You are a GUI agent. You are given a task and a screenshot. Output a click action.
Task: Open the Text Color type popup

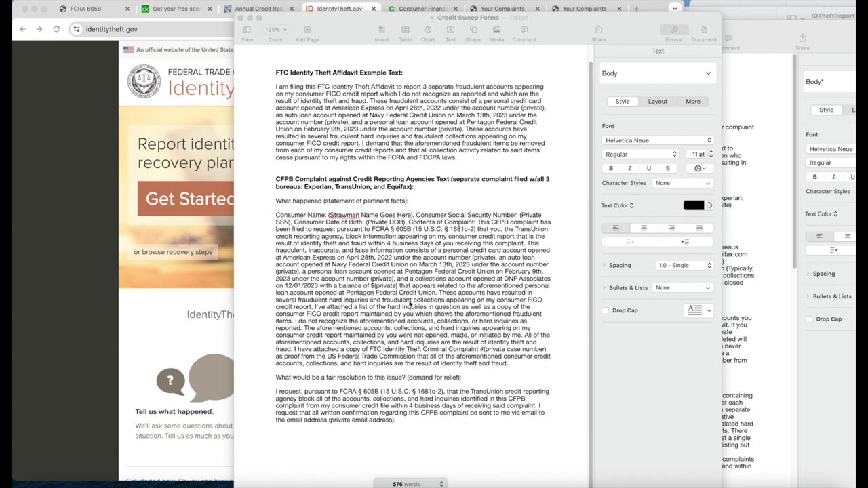618,205
